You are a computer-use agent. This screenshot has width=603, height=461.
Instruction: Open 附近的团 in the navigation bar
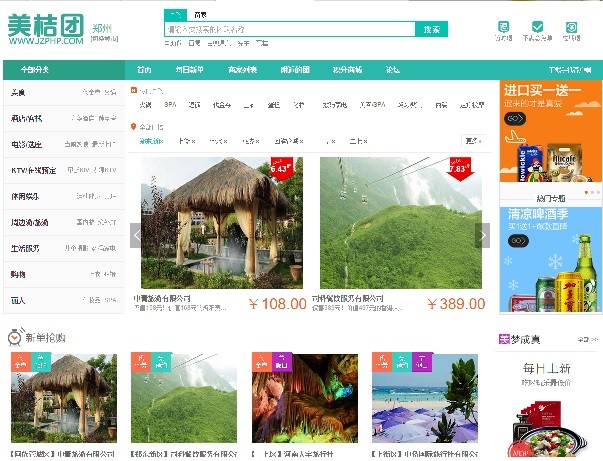click(295, 70)
